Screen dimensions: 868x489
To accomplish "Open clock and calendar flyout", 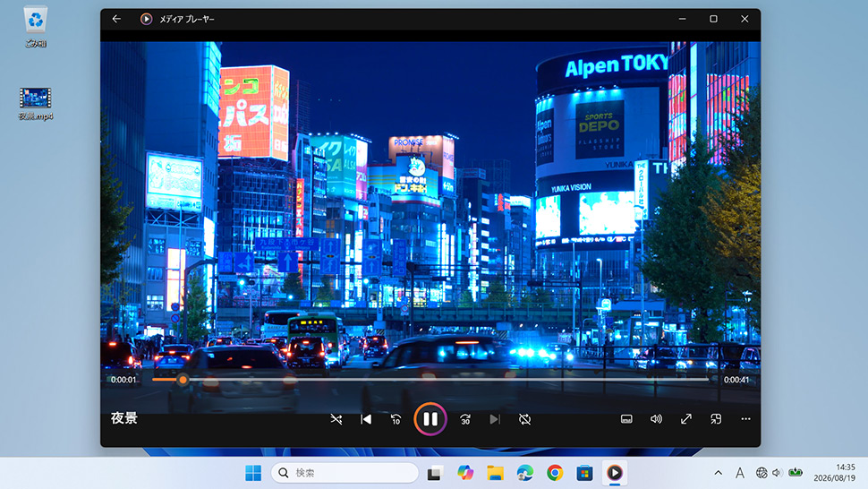I will point(834,473).
